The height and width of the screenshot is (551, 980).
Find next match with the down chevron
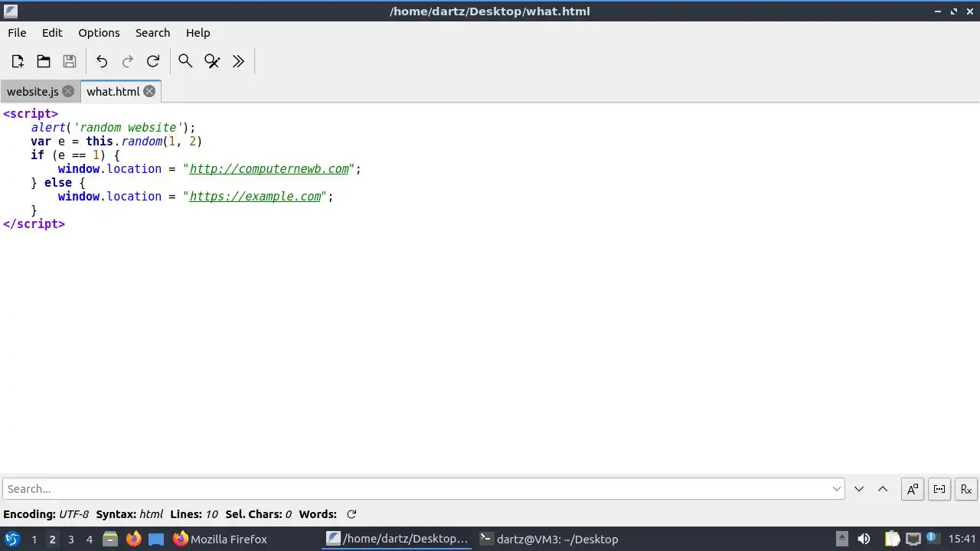(x=859, y=489)
